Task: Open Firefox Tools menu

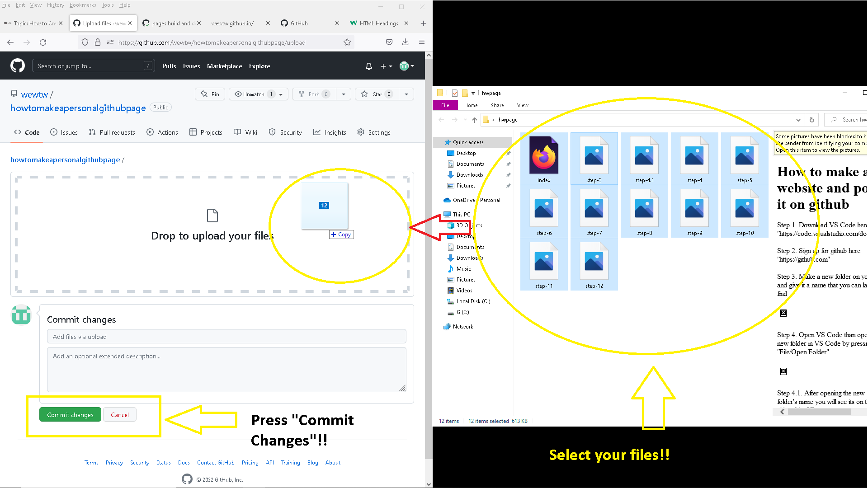Action: coord(108,5)
